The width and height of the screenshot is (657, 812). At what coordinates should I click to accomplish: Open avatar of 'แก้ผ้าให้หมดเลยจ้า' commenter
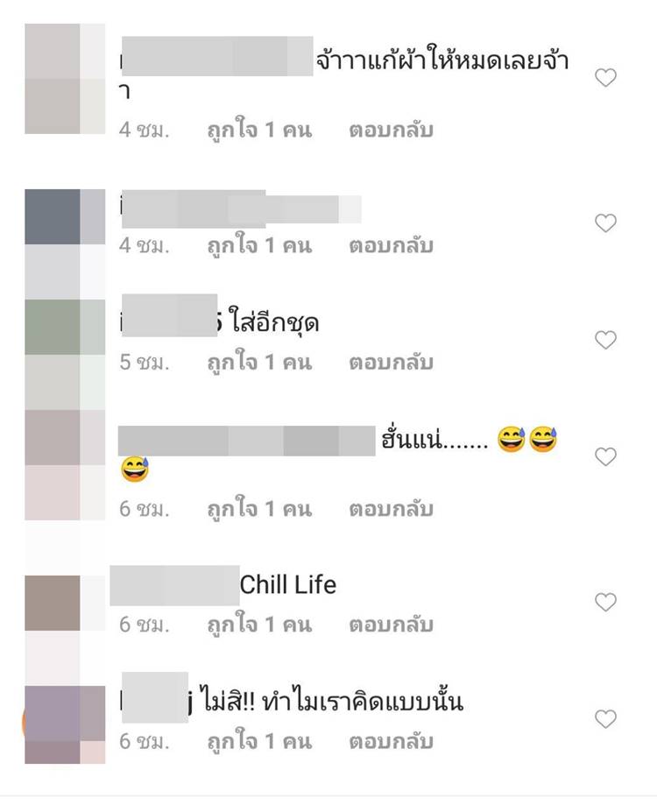65,79
